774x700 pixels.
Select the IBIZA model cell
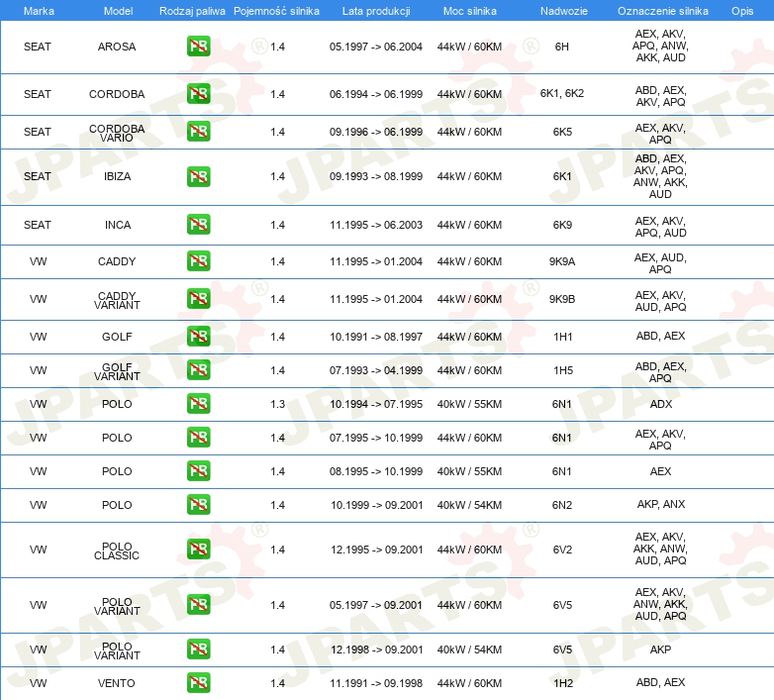[118, 176]
